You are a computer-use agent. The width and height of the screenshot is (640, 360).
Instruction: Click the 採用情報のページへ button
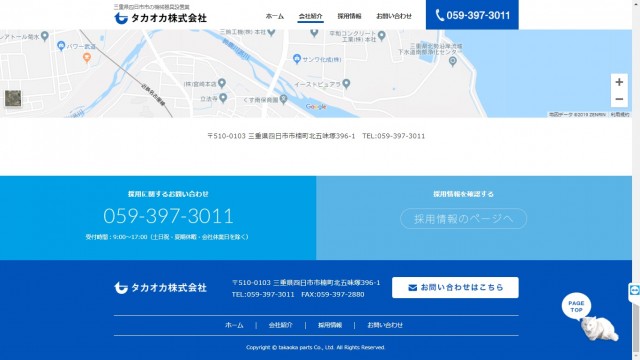coord(464,219)
